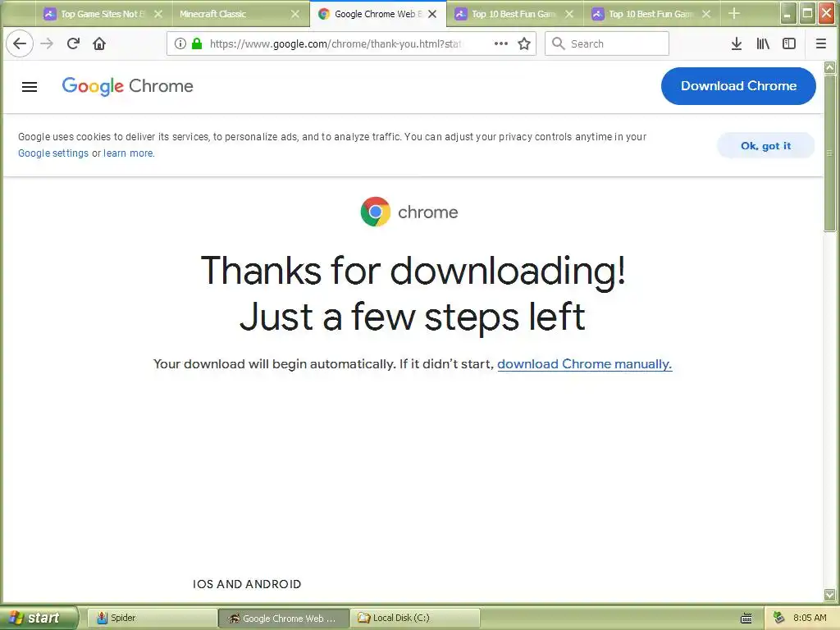Open the downloads arrow panel

(x=737, y=43)
